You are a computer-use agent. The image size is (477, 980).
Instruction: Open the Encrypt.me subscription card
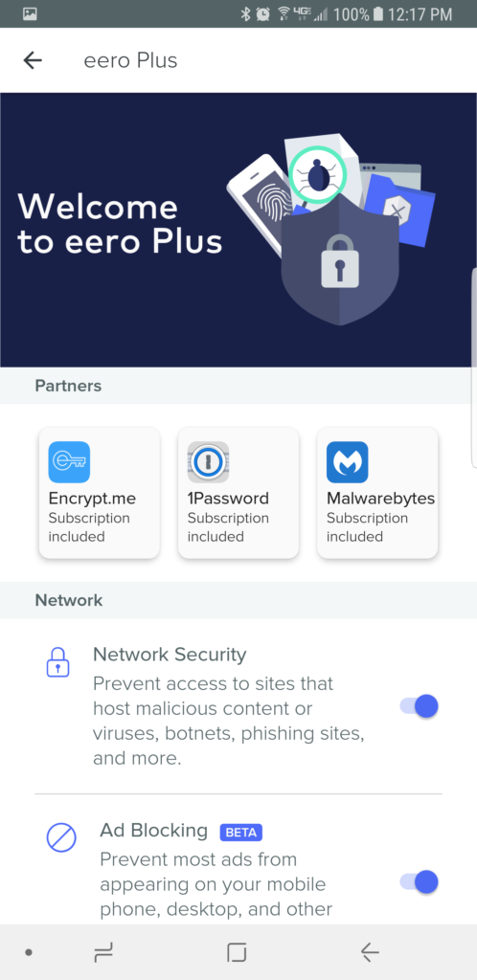tap(100, 493)
